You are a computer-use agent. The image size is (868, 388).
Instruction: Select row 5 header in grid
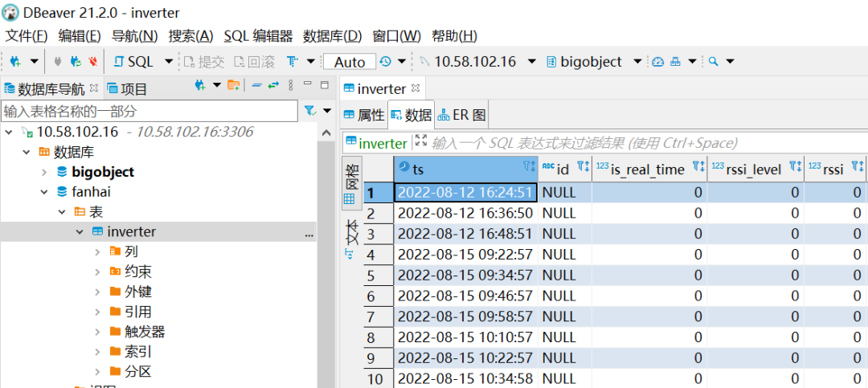[x=379, y=276]
